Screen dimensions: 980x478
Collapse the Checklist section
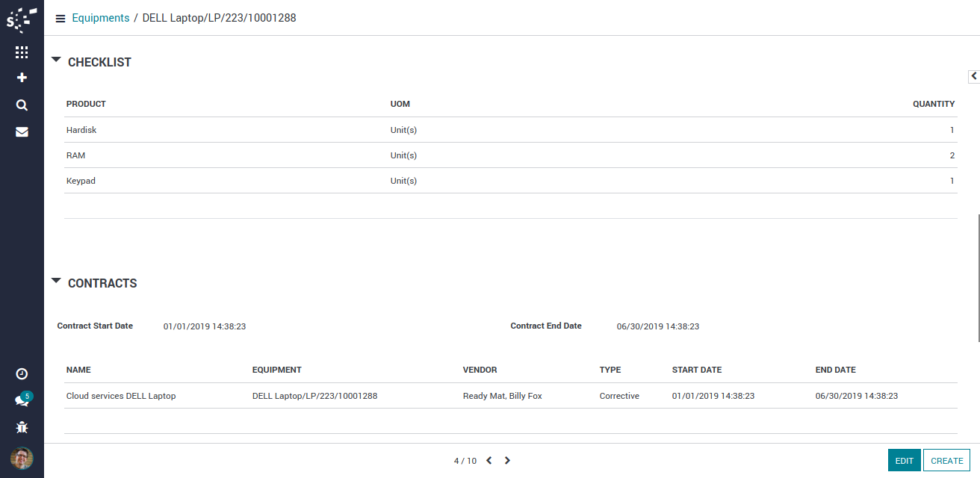click(x=56, y=60)
